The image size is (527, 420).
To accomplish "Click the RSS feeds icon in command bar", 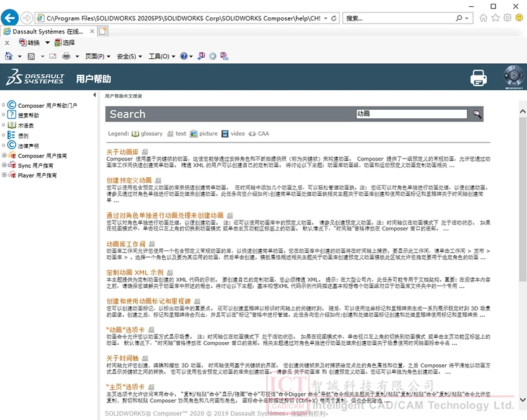I will pyautogui.click(x=31, y=56).
